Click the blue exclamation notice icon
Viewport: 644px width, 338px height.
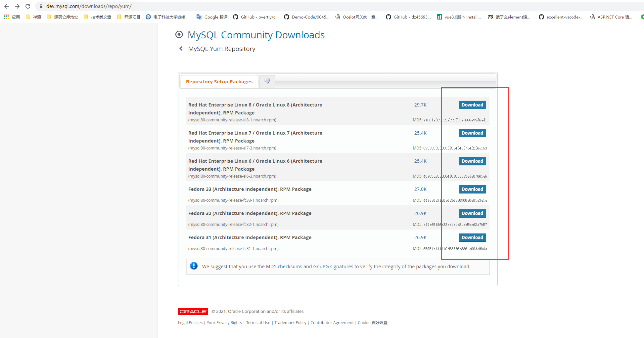tap(194, 266)
